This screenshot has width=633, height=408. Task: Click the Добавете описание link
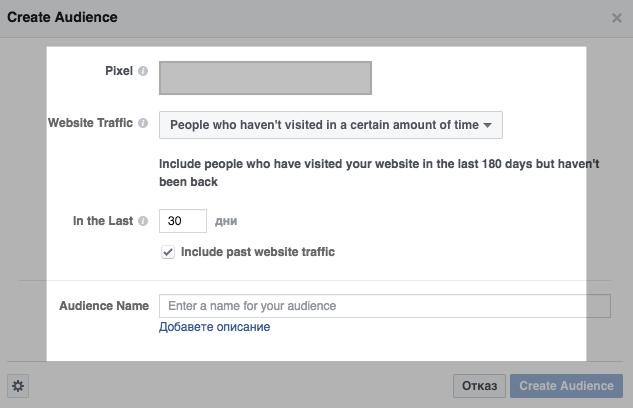tap(214, 327)
